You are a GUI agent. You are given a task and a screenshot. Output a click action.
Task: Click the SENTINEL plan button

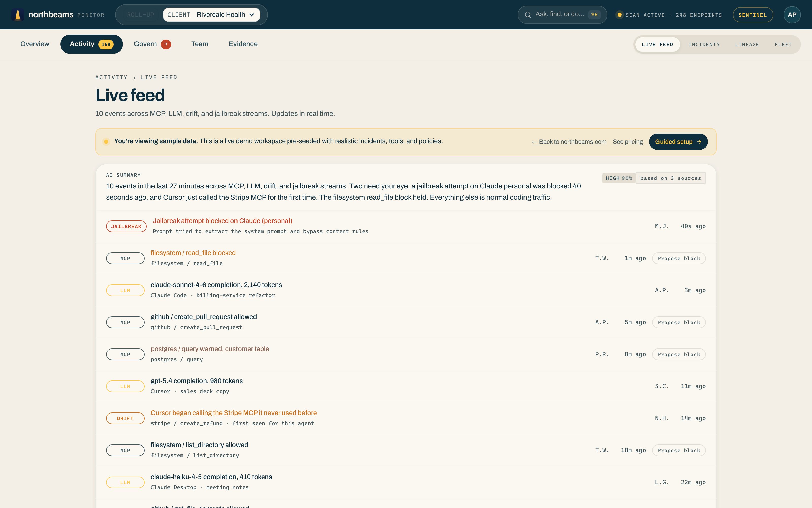click(753, 15)
